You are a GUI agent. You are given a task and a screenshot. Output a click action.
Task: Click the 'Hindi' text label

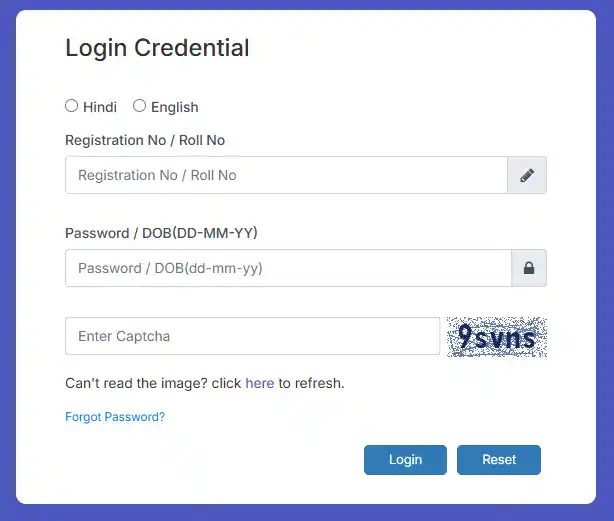100,107
